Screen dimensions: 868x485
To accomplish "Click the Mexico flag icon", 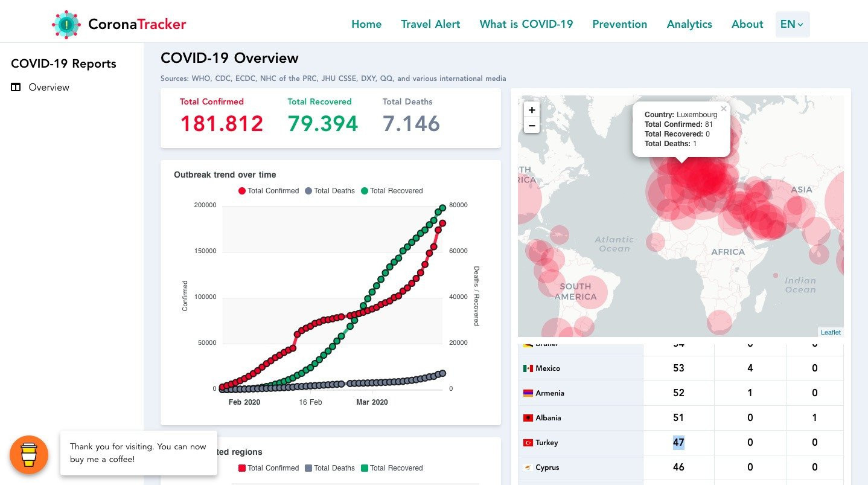I will (x=528, y=368).
